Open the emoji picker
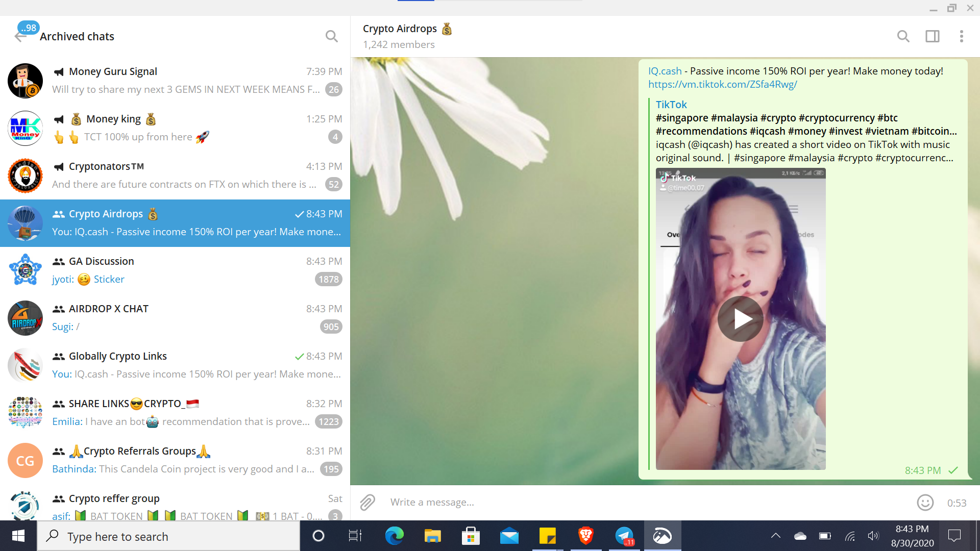980x551 pixels. (925, 503)
